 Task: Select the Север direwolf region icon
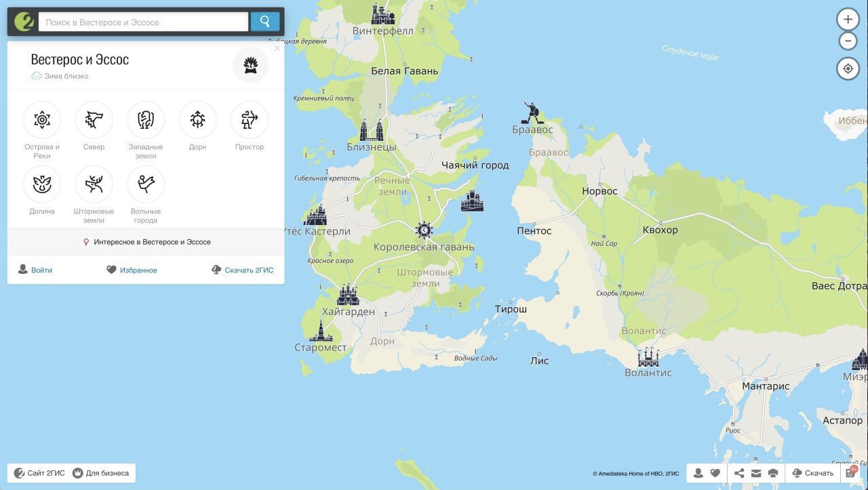pyautogui.click(x=94, y=120)
